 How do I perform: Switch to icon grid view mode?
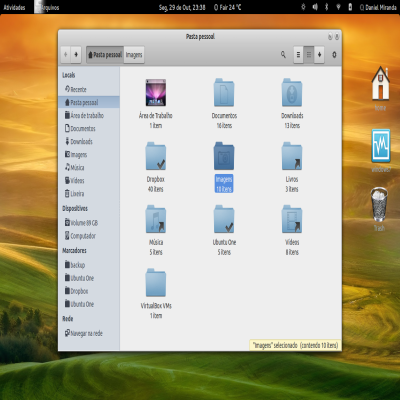coord(309,55)
